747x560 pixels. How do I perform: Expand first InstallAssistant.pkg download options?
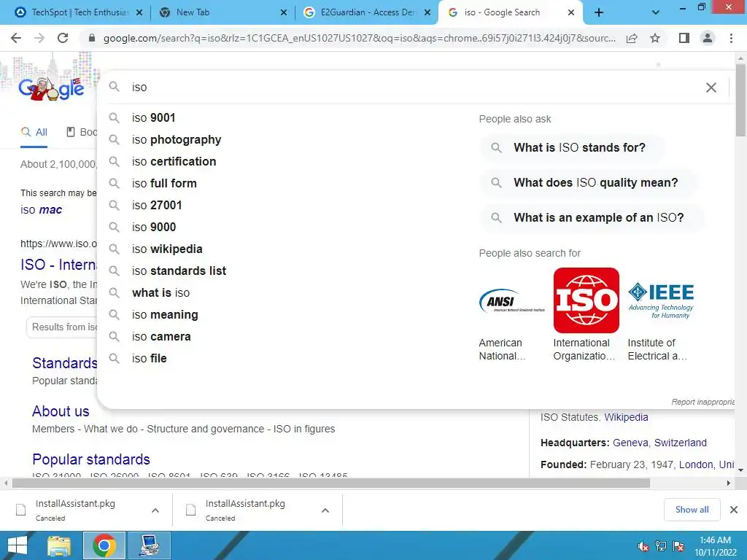(155, 510)
